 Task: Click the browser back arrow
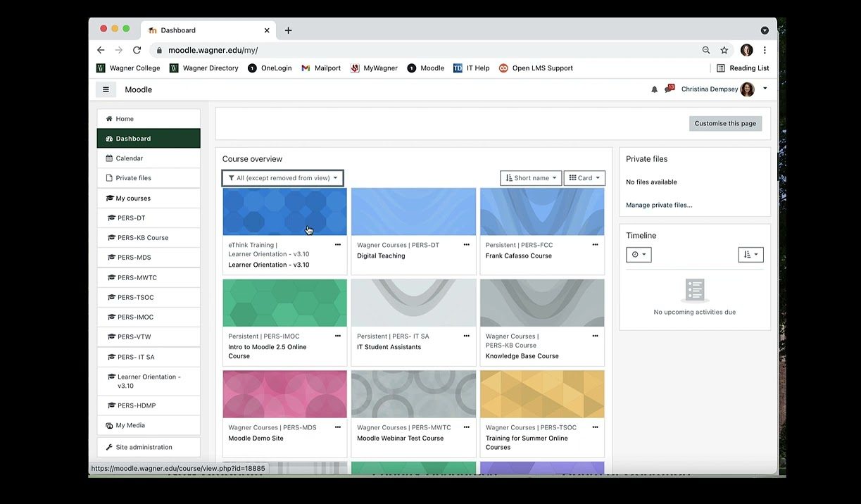point(101,50)
